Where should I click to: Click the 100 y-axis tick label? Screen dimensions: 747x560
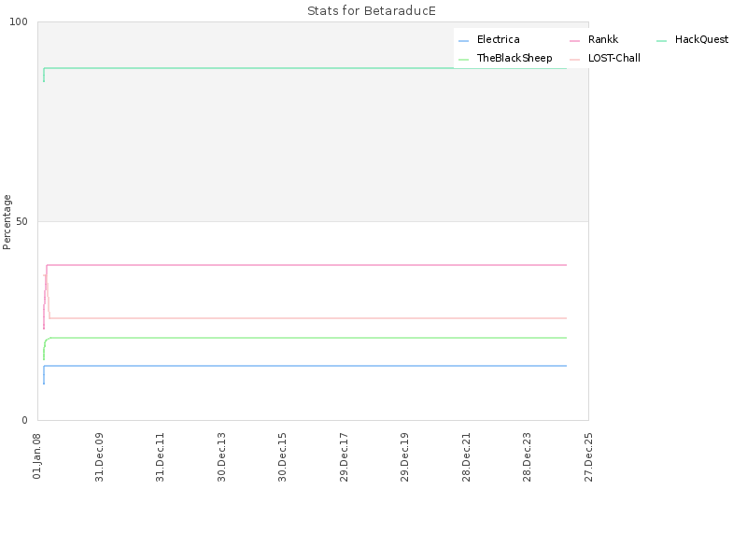click(x=19, y=21)
